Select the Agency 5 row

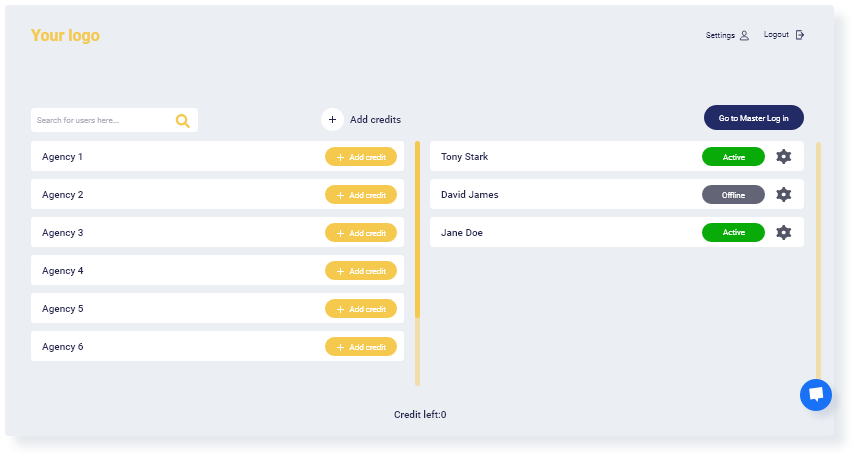click(217, 309)
